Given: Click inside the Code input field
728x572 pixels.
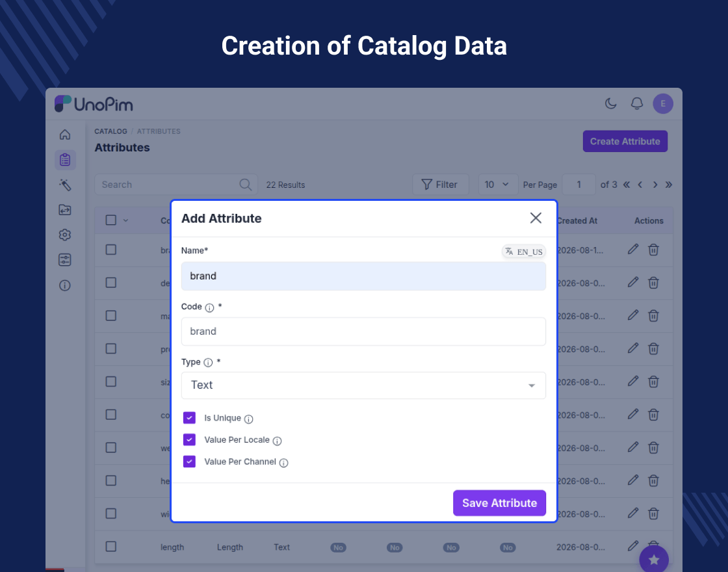Looking at the screenshot, I should tap(363, 331).
